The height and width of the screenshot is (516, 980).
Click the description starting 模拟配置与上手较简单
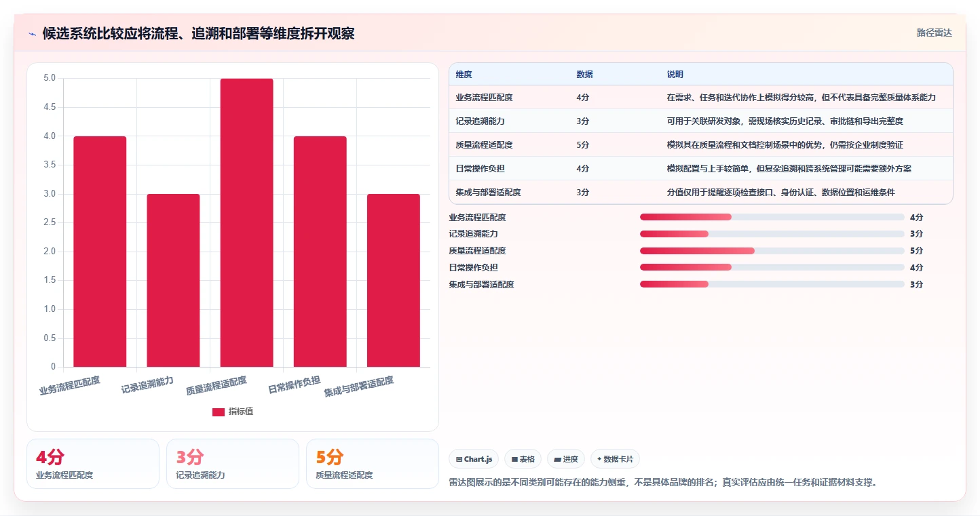click(789, 169)
